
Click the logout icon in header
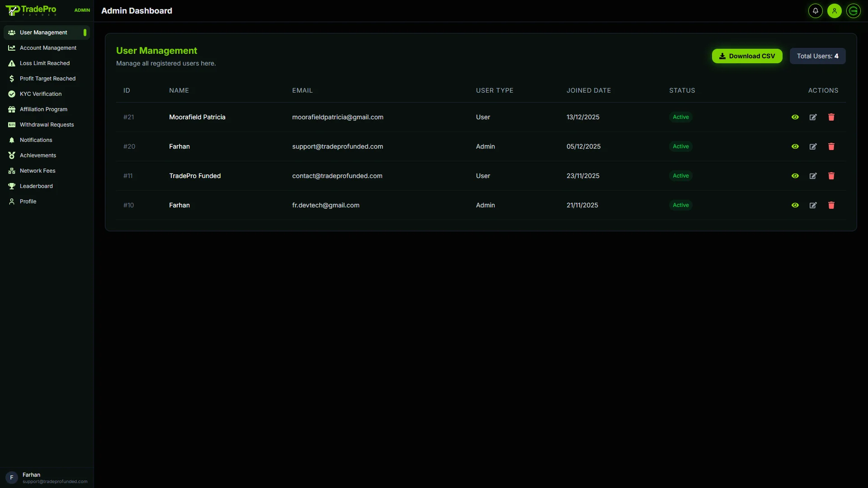click(x=854, y=11)
